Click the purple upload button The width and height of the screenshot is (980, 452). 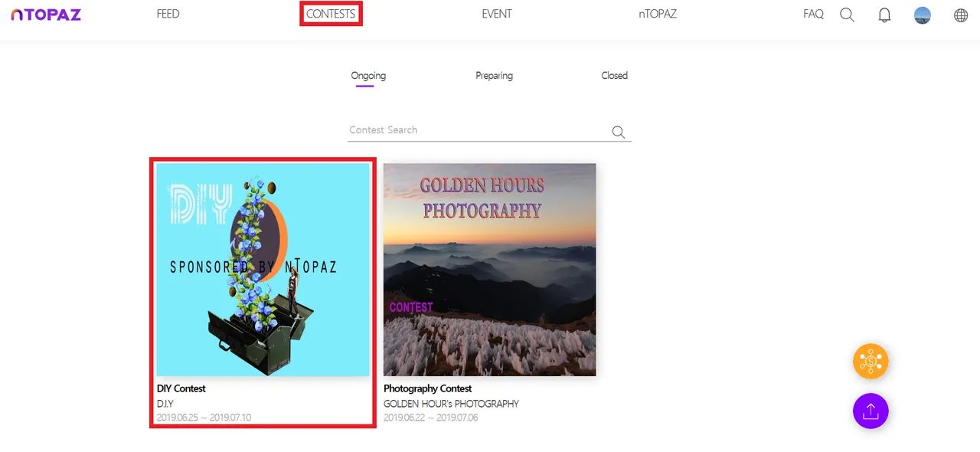tap(871, 411)
